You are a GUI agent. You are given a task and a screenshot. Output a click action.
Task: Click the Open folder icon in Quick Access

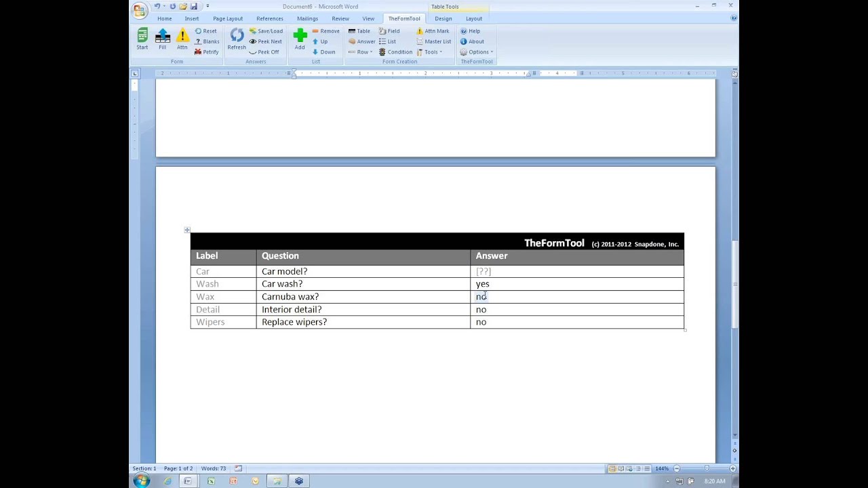tap(183, 6)
